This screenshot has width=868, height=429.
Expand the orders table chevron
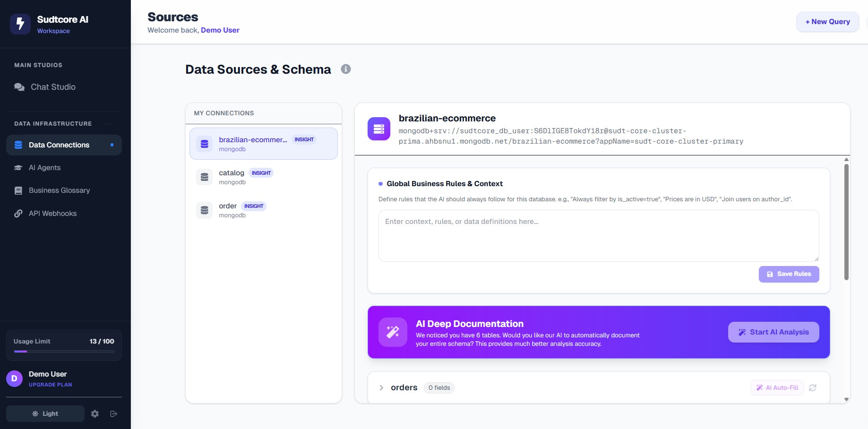[381, 388]
